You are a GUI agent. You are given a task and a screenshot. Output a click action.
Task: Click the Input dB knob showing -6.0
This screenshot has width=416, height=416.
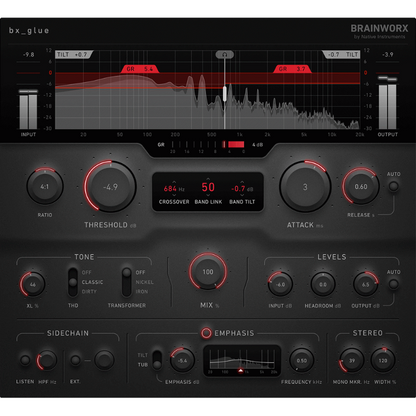(x=280, y=284)
